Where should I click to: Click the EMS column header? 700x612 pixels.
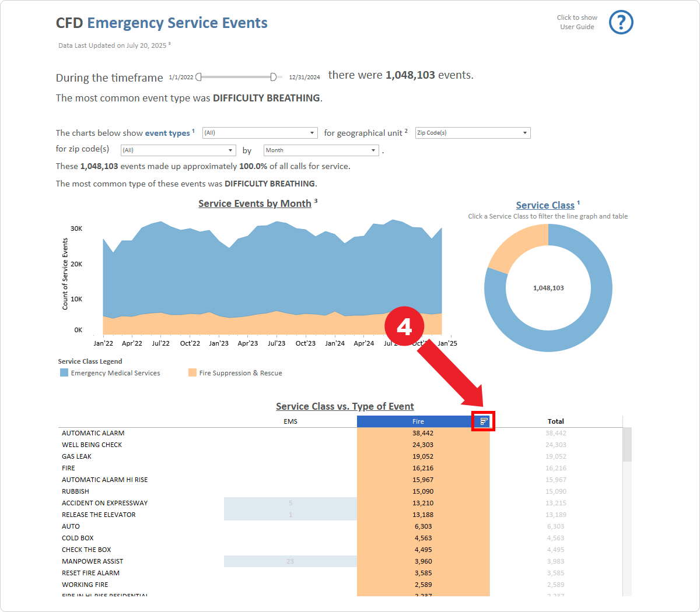[290, 421]
